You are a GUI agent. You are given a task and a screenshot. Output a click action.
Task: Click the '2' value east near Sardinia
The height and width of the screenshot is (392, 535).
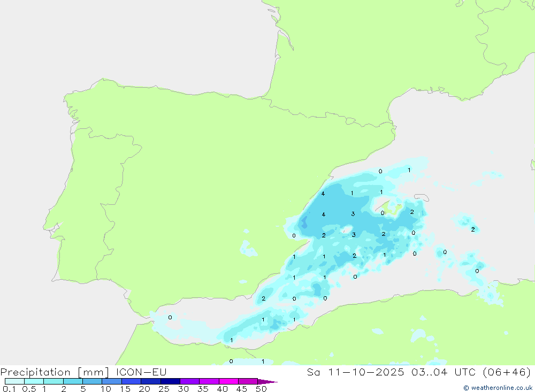click(473, 229)
